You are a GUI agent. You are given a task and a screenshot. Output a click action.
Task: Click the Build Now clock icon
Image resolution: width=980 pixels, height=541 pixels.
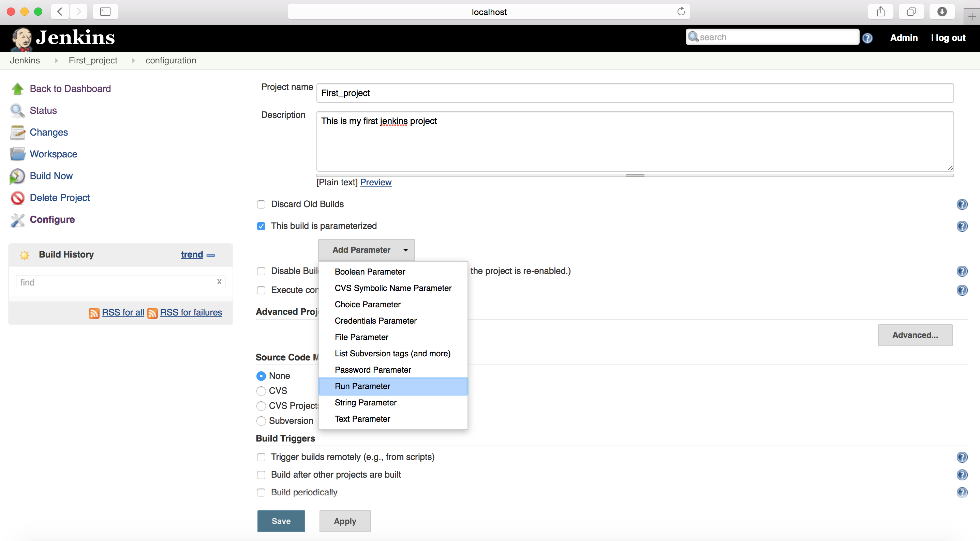pos(17,176)
